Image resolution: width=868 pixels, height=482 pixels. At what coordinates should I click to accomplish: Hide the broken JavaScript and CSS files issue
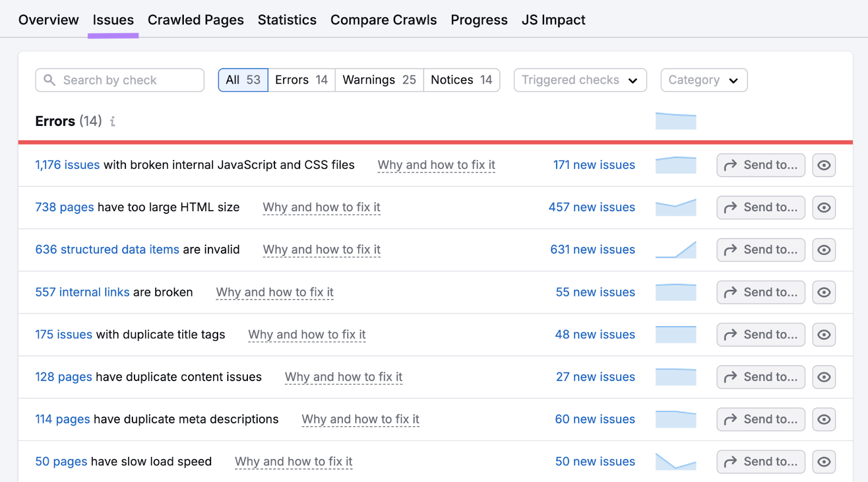coord(824,165)
